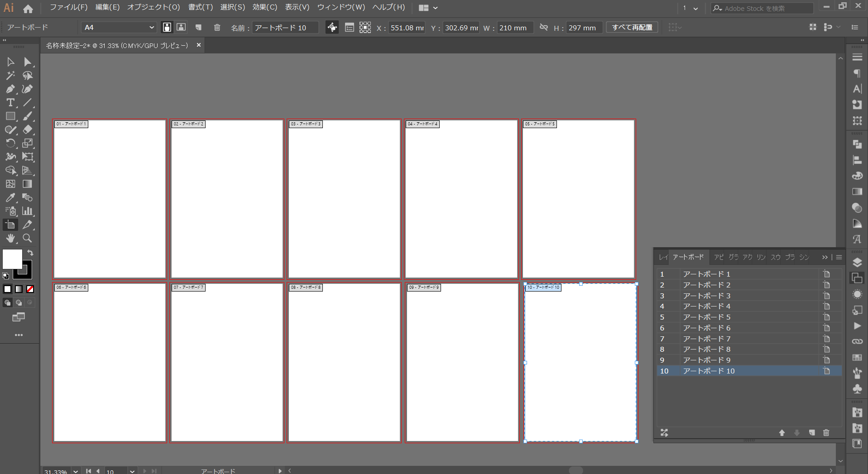
Task: Expand the zoom level dropdown
Action: [76, 471]
